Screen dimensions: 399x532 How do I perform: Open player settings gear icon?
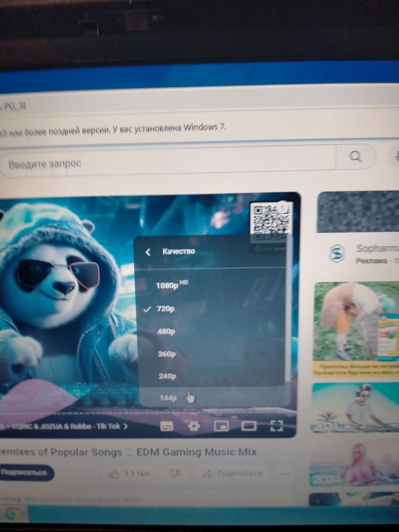(194, 426)
